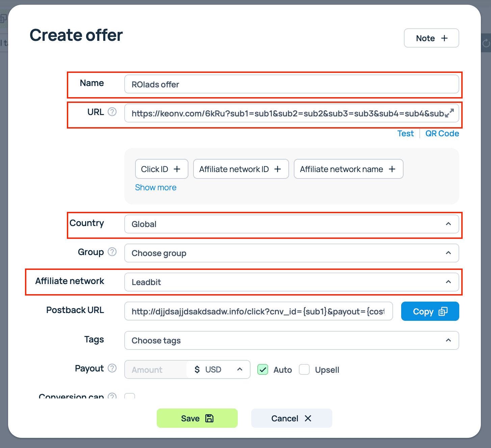The image size is (491, 448).
Task: Insert Affiliate network ID macro
Action: click(240, 169)
